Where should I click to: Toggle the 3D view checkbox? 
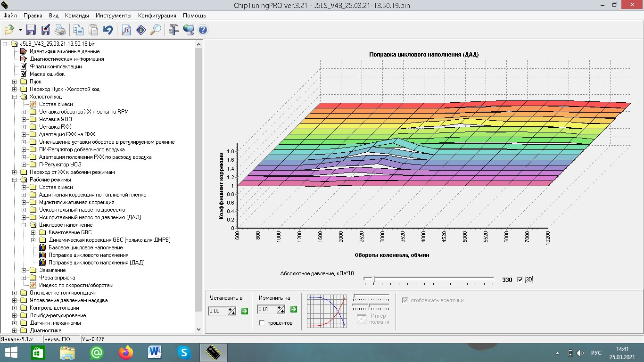click(520, 280)
